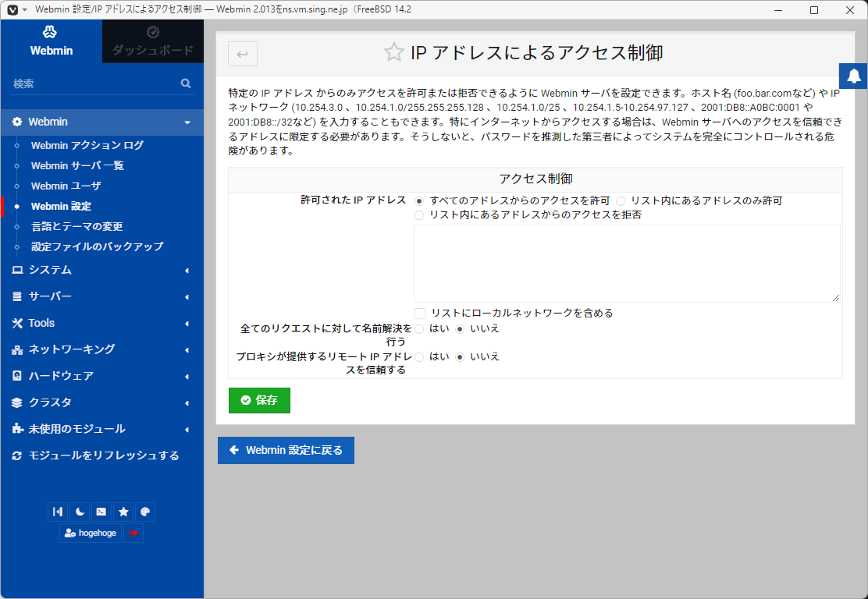Click the アクセス制御 section header
The image size is (868, 599).
point(535,179)
